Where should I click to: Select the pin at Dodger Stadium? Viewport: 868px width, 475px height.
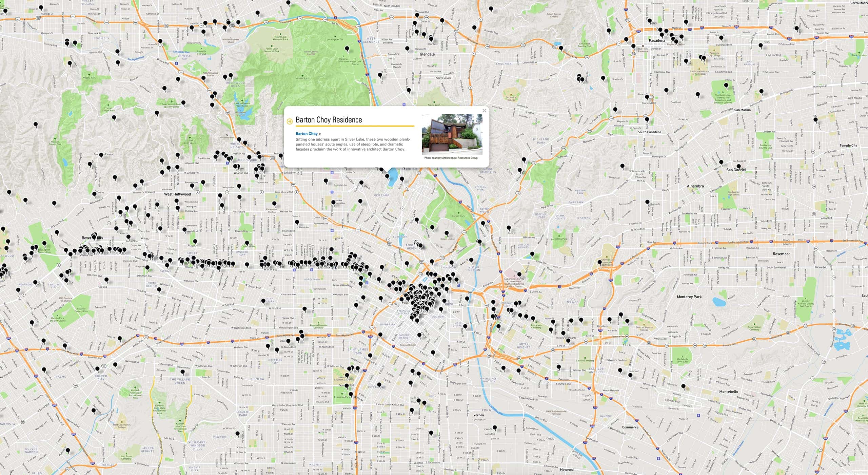[447, 233]
